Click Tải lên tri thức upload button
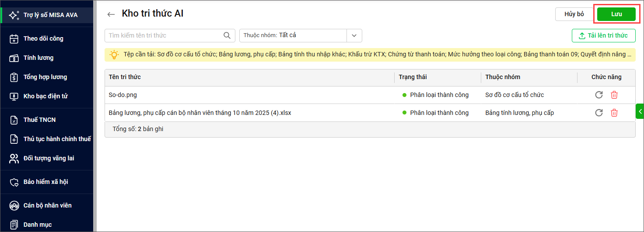Viewport: 644px width, 232px height. [x=603, y=36]
